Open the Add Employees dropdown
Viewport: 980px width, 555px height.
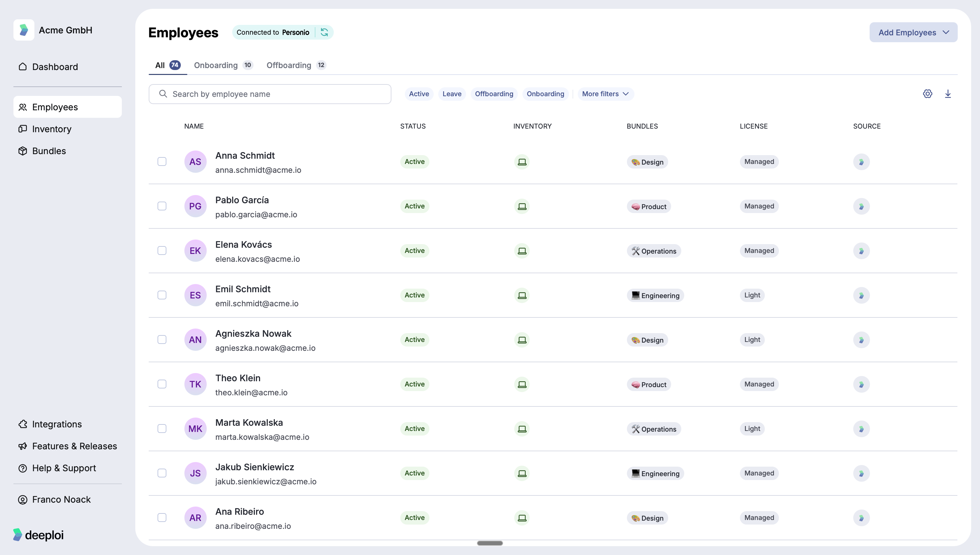[913, 32]
